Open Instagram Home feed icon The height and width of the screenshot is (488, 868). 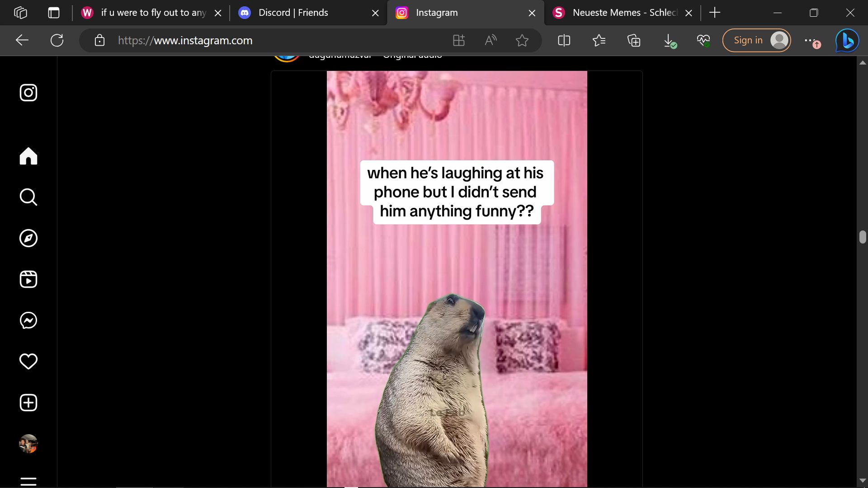coord(28,156)
